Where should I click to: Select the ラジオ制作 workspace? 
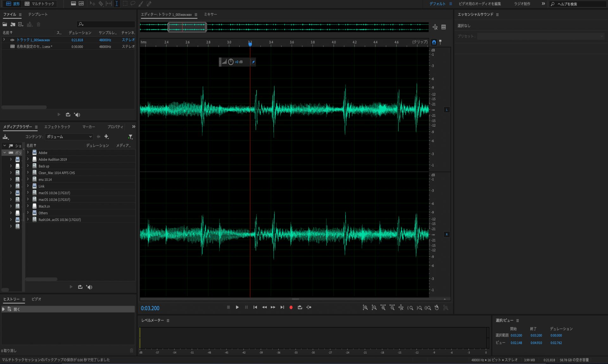coord(522,4)
